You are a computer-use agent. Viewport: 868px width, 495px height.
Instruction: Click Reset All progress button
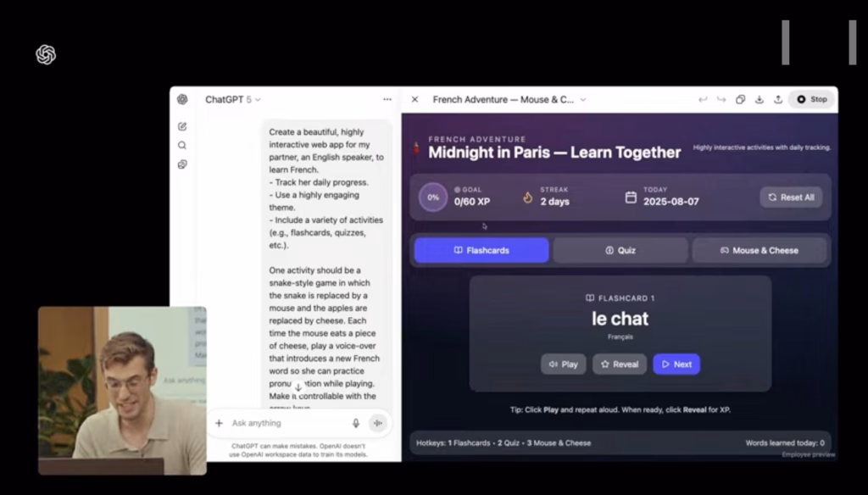click(791, 197)
